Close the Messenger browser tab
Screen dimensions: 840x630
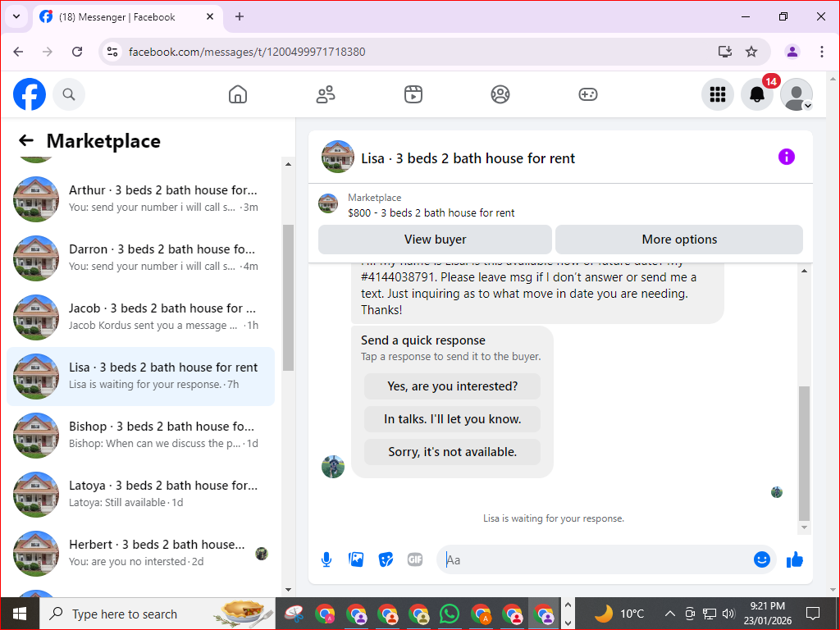[x=210, y=16]
